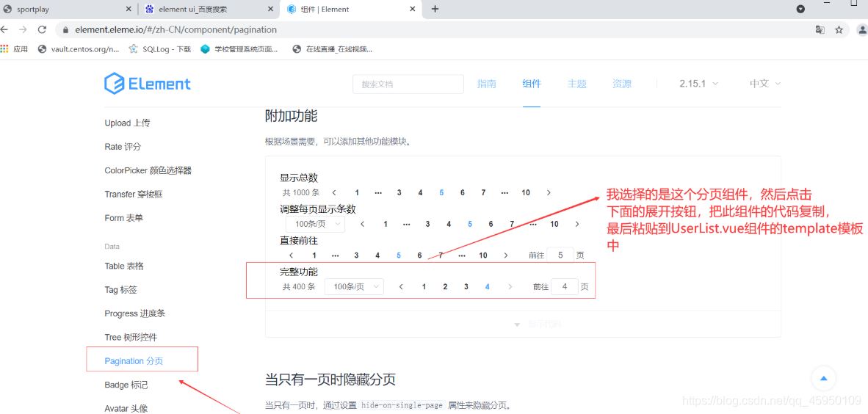Click previous arrow in 显示总数 pagination
868x414 pixels.
[x=334, y=192]
